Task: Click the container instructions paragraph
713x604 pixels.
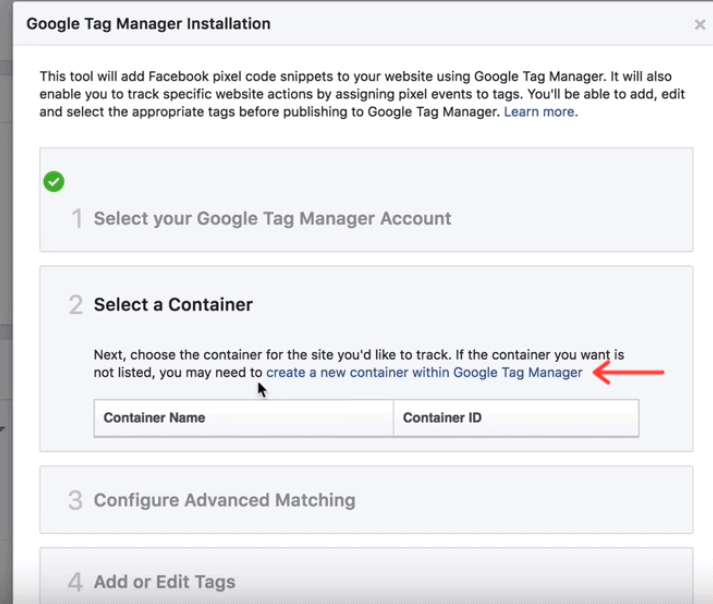Action: [x=359, y=363]
